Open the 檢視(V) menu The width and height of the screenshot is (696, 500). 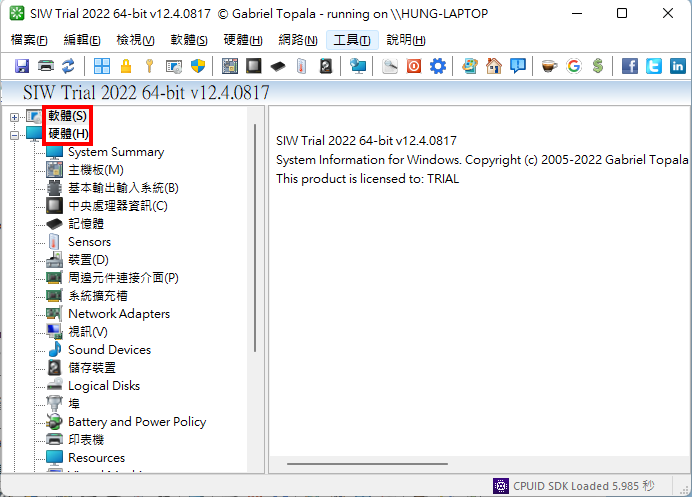(135, 40)
